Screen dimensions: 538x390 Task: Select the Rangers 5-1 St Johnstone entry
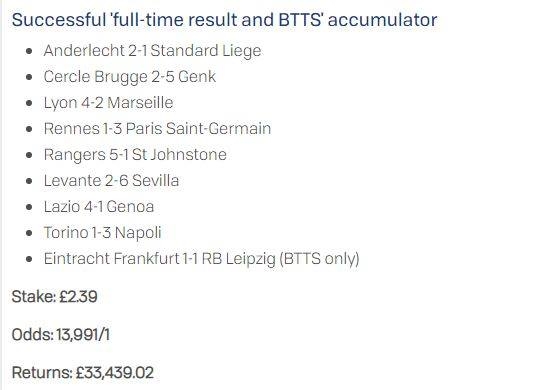coord(135,155)
